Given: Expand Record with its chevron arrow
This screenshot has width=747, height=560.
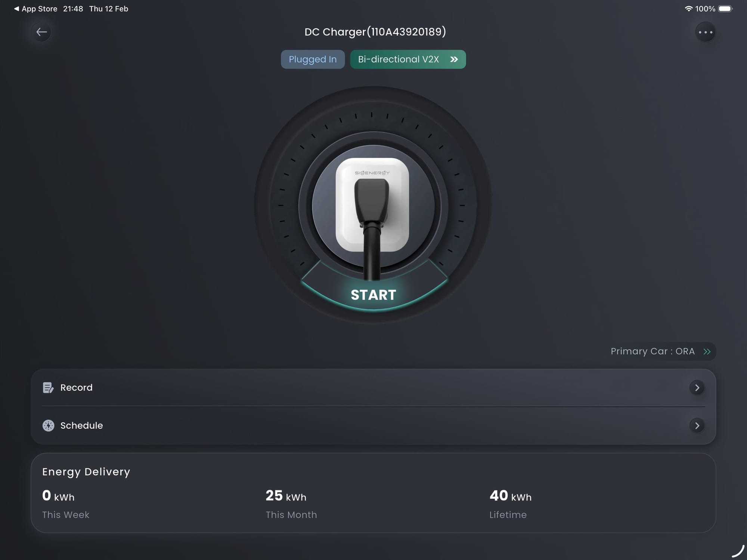Looking at the screenshot, I should click(697, 388).
